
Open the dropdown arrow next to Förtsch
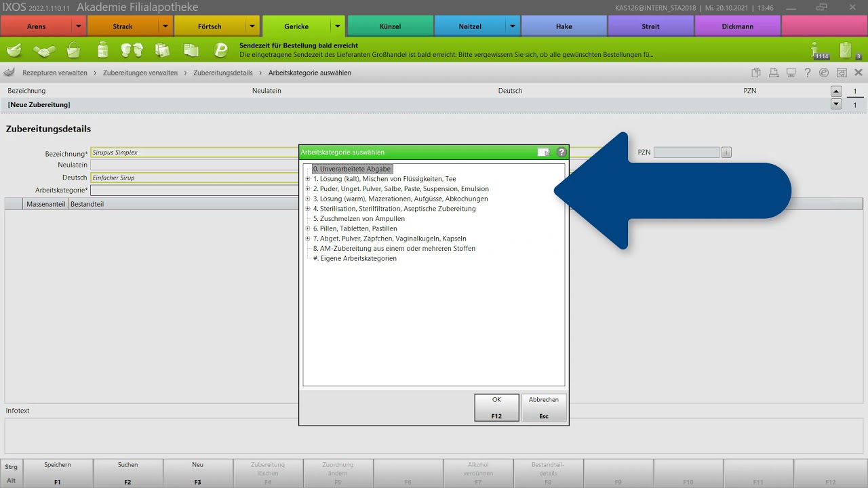(252, 26)
